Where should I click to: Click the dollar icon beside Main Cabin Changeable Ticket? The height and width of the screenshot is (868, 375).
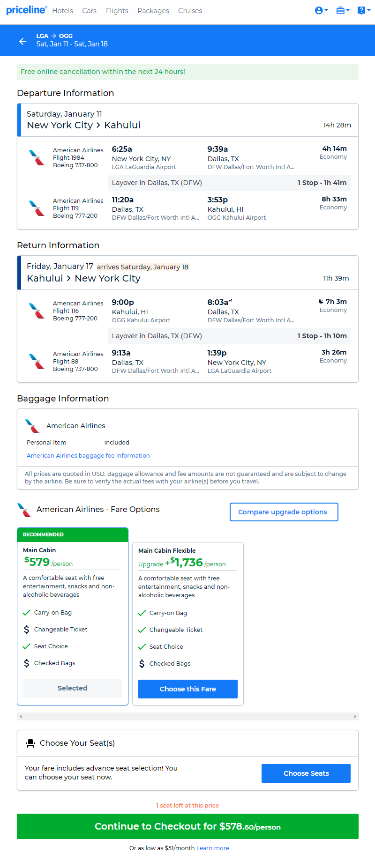pos(27,630)
